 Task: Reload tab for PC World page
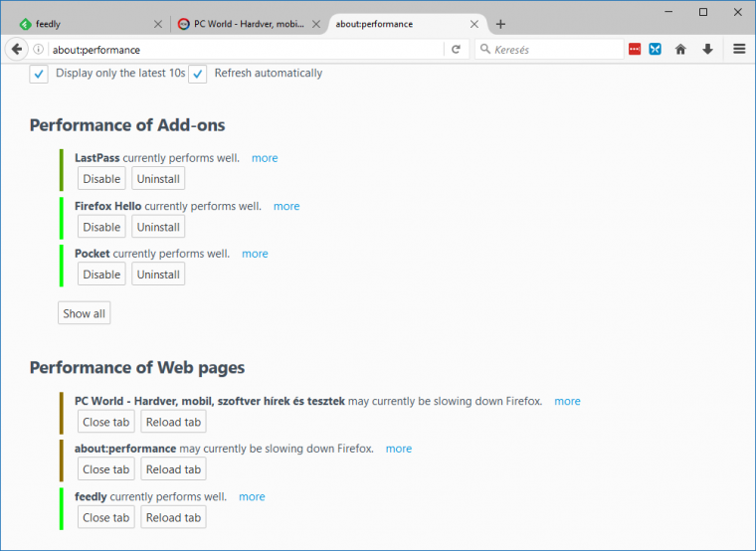pyautogui.click(x=173, y=422)
